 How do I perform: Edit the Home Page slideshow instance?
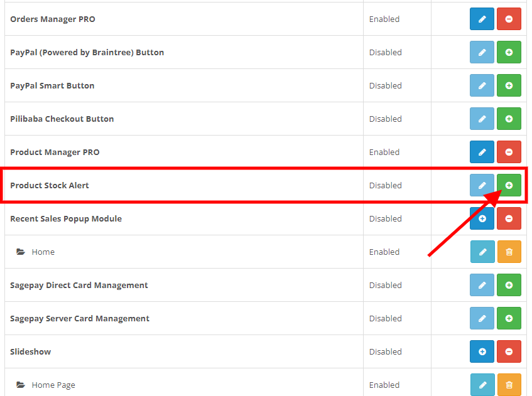[x=482, y=385]
